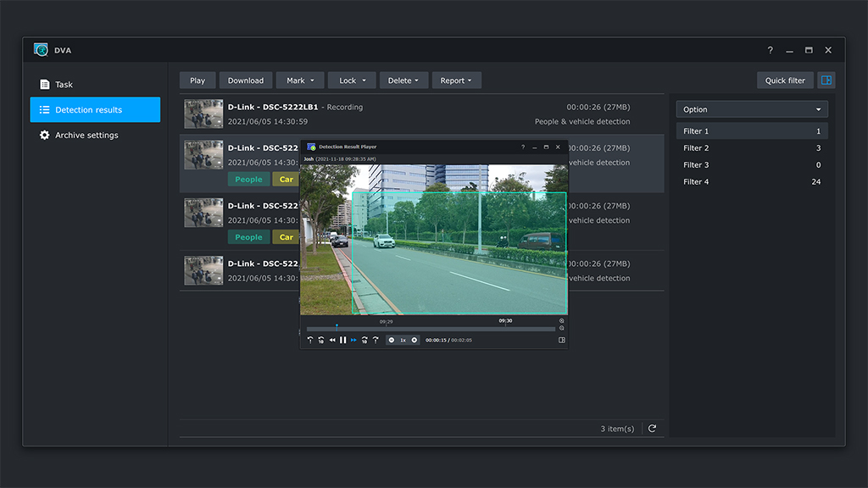
Task: Open the Option combo box
Action: (752, 109)
